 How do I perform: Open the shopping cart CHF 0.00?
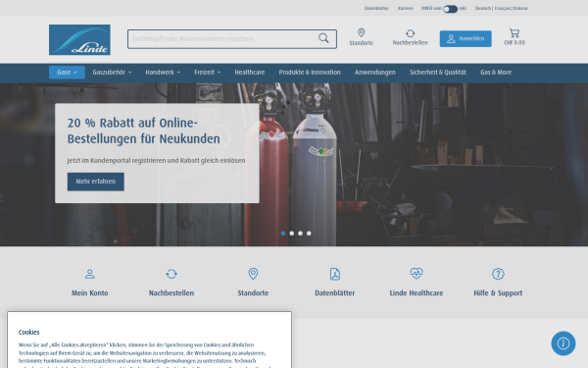point(514,37)
